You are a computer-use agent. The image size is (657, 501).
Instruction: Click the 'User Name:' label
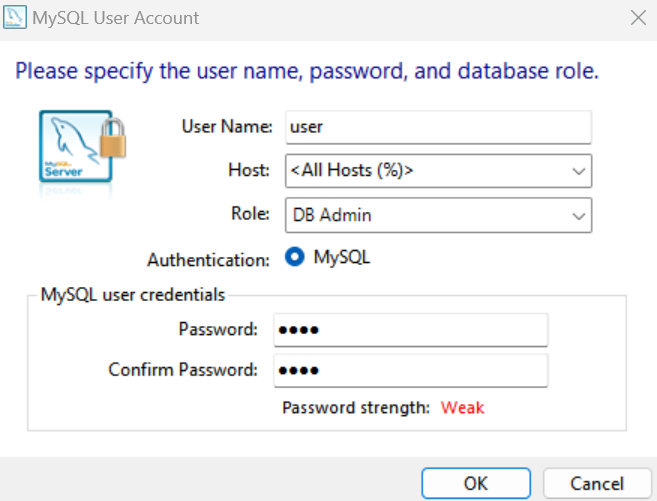coord(227,126)
